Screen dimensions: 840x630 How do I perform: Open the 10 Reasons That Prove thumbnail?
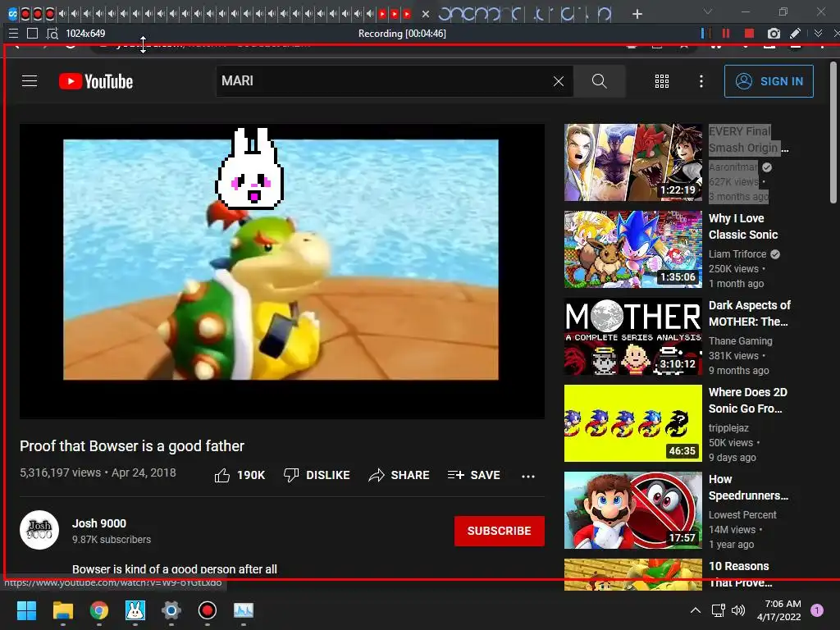(632, 574)
